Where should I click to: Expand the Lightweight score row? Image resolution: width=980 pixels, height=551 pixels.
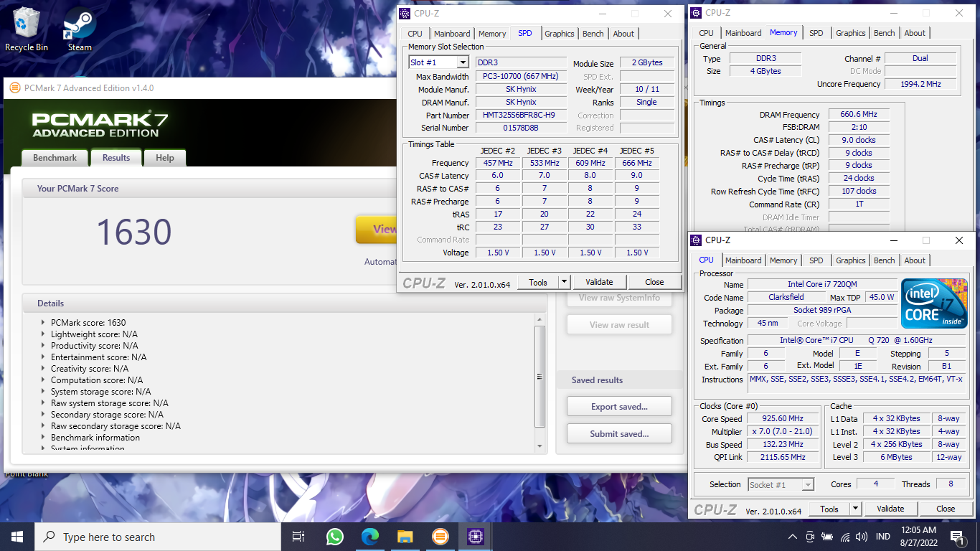point(43,334)
